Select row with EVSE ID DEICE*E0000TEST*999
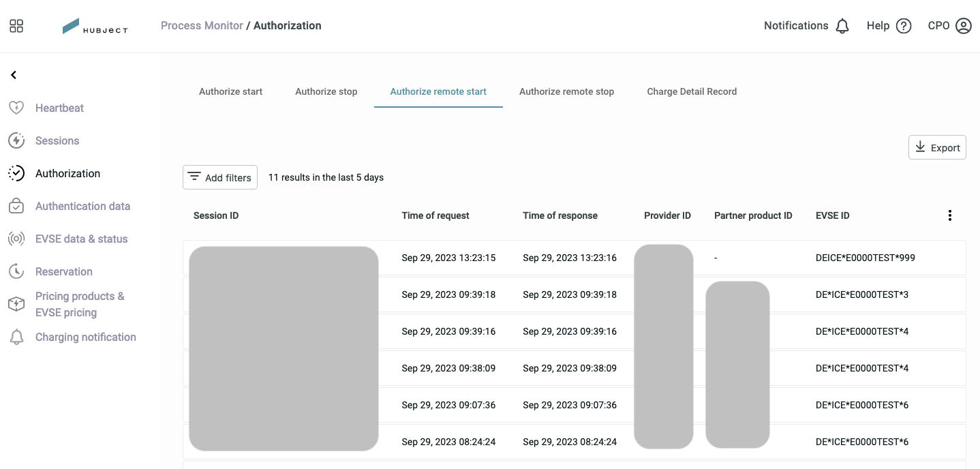Screen dimensions: 980x469 coord(575,258)
